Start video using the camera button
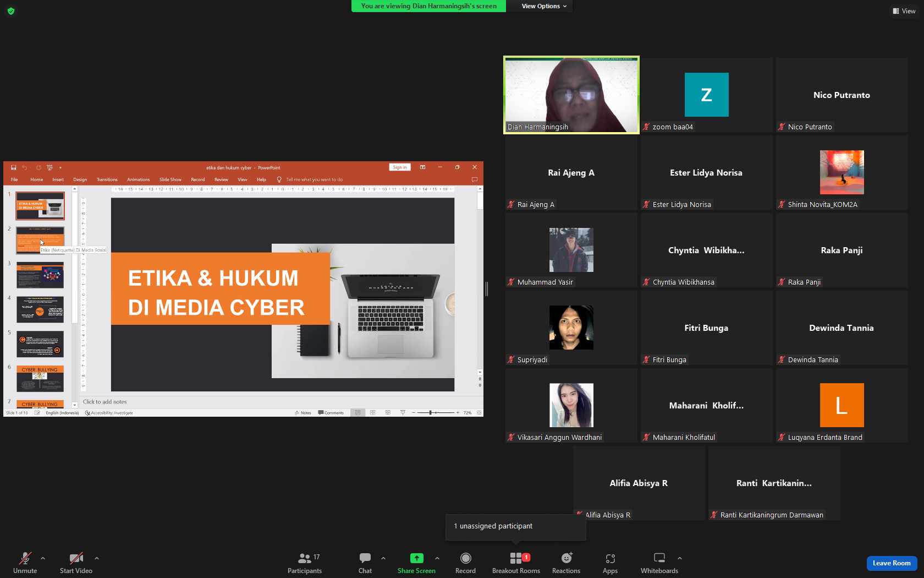Image resolution: width=924 pixels, height=578 pixels. click(x=76, y=563)
